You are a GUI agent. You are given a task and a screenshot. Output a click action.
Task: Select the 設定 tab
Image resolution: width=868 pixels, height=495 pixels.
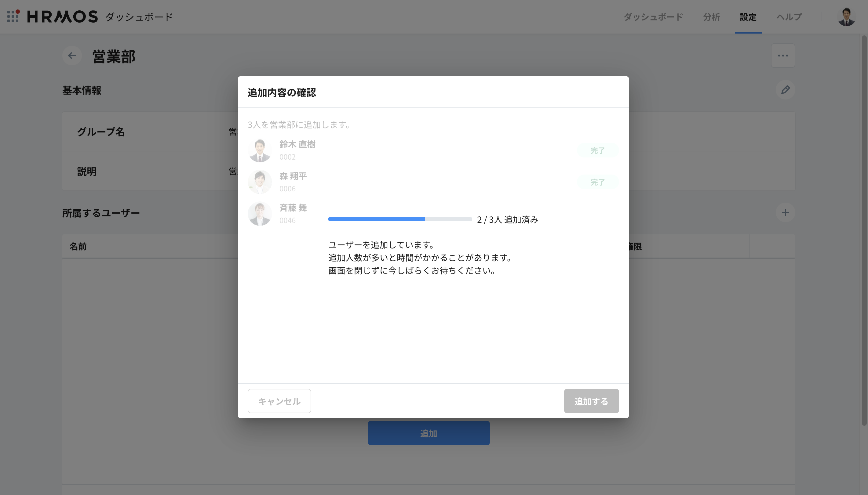[748, 17]
